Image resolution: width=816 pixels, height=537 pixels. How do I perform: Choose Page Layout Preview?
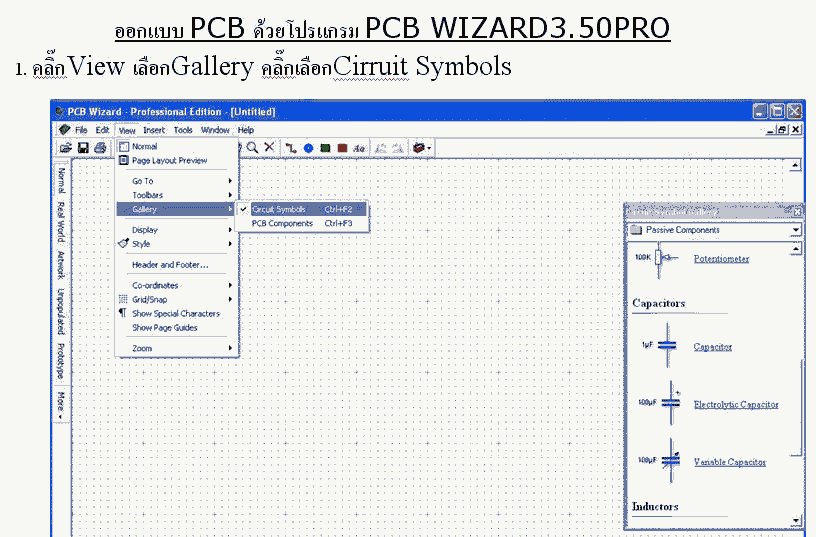coord(177,160)
